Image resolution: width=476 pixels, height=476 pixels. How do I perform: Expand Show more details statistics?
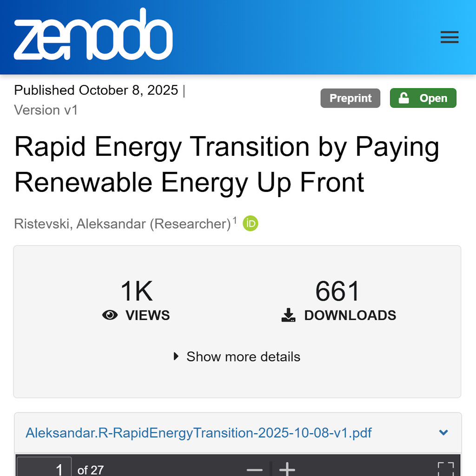243,357
